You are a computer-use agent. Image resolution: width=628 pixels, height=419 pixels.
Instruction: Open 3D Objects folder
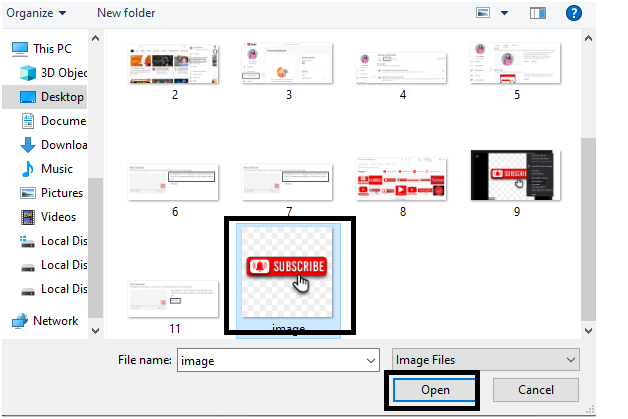coord(64,73)
